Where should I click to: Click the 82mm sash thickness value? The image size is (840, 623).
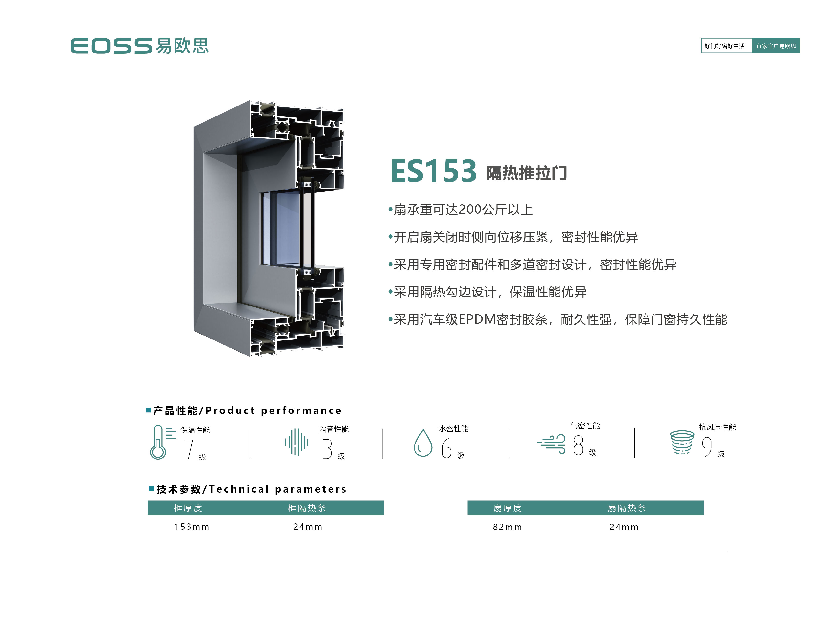[x=507, y=527]
